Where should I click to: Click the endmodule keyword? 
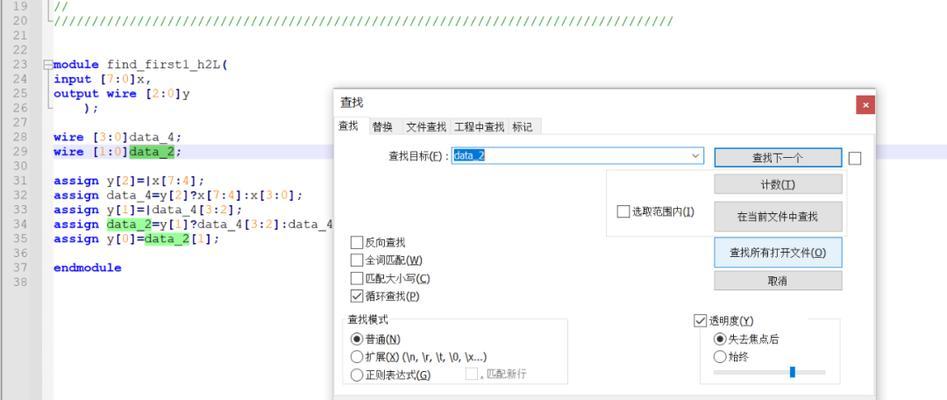coord(88,268)
